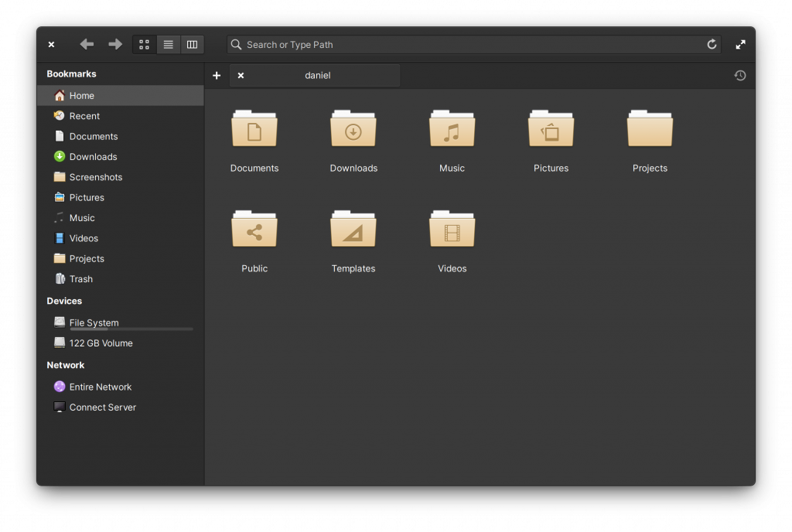Close the daniel tab
The image size is (792, 532).
click(x=240, y=75)
